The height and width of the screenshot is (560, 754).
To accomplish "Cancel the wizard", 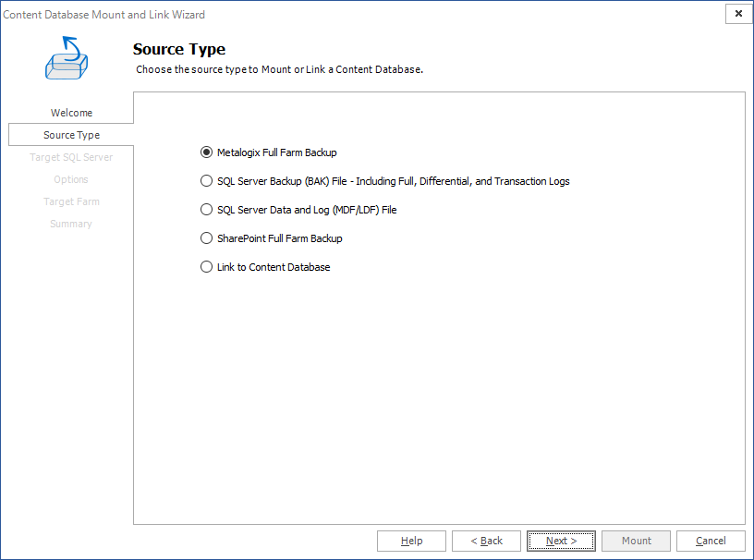I will [x=711, y=541].
